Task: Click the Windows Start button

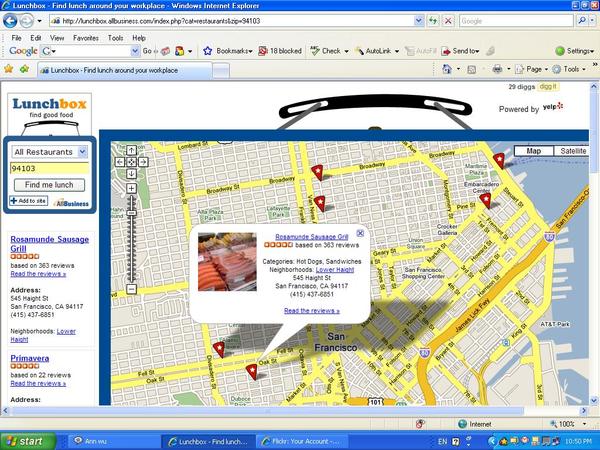Action: point(28,441)
